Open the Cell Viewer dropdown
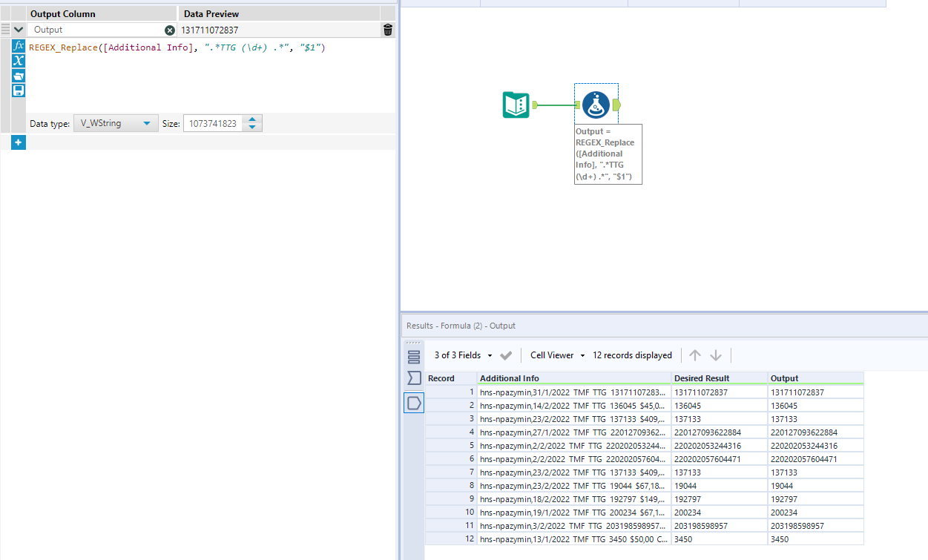 point(557,355)
